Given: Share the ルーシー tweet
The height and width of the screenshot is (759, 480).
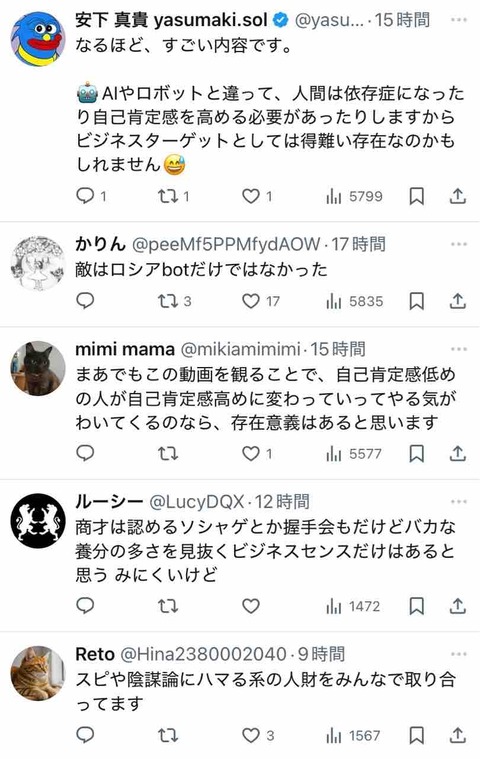Looking at the screenshot, I should pos(457,606).
